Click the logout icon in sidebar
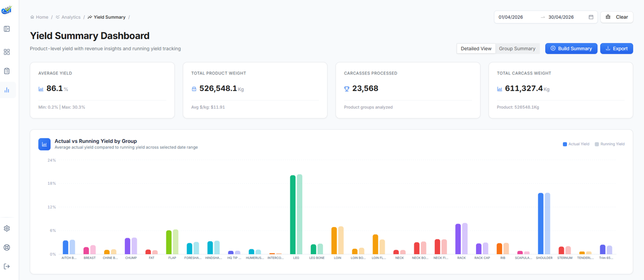This screenshot has width=644, height=280. click(x=7, y=266)
